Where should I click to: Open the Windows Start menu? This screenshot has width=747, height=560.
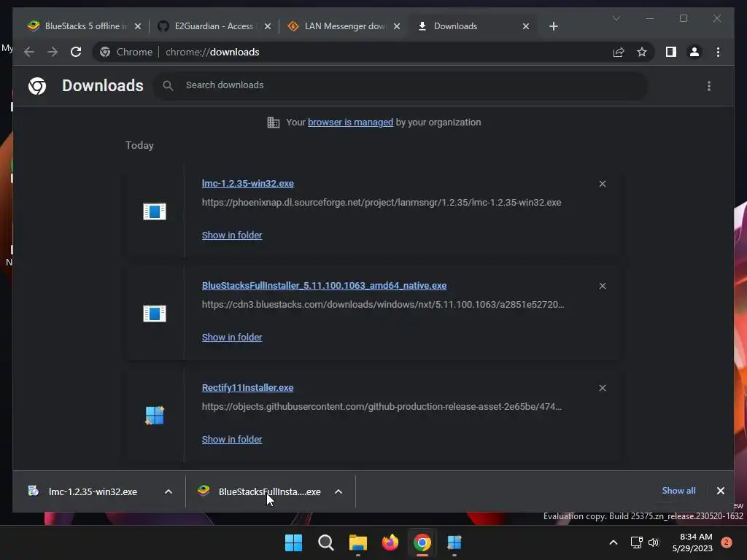[293, 542]
